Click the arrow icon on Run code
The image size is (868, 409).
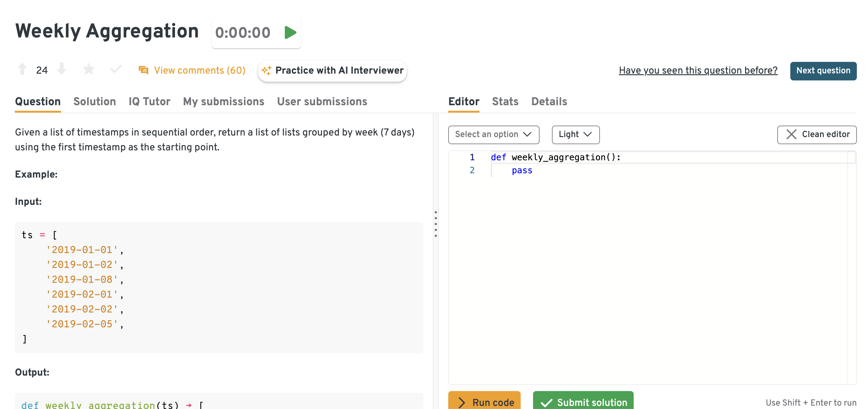click(462, 402)
